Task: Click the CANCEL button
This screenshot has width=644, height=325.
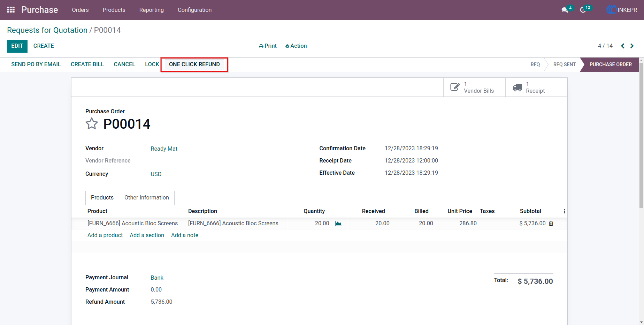Action: click(x=124, y=65)
